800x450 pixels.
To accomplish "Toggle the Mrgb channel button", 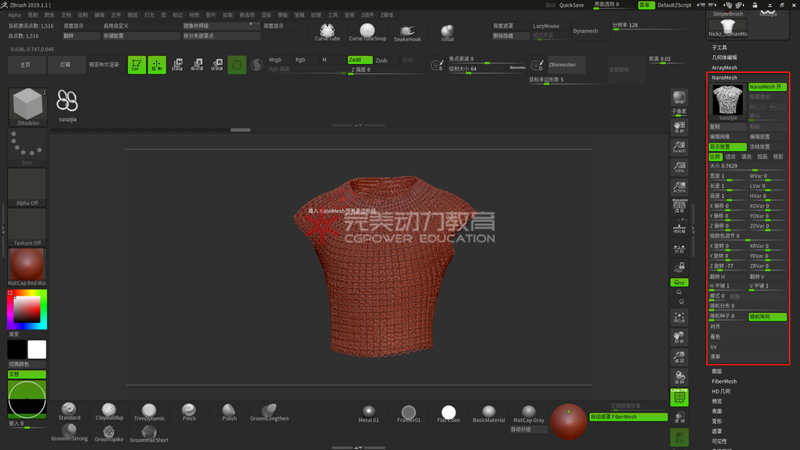I will coord(275,60).
